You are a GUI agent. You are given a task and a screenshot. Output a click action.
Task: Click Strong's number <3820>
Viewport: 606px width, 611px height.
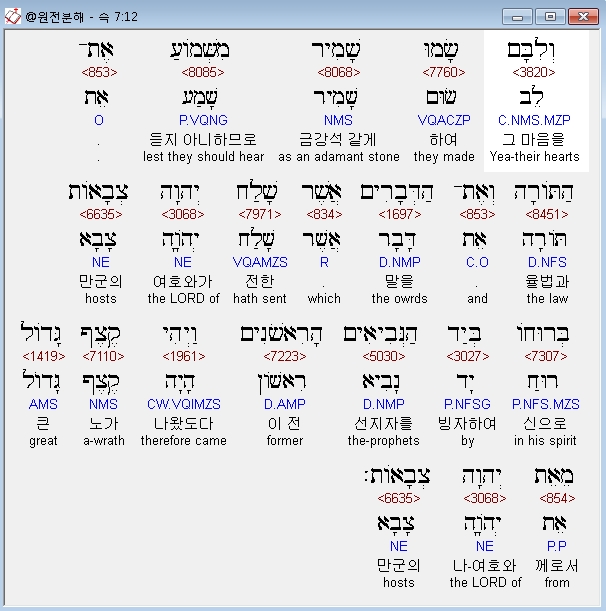pyautogui.click(x=534, y=72)
